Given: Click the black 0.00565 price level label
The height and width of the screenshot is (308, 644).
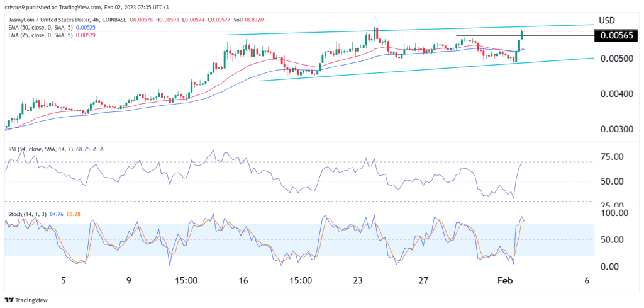Looking at the screenshot, I should coord(617,35).
